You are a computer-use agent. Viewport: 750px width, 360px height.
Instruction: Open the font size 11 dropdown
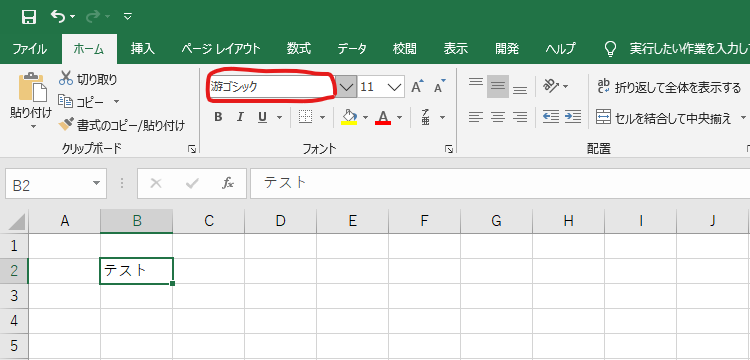pos(395,87)
